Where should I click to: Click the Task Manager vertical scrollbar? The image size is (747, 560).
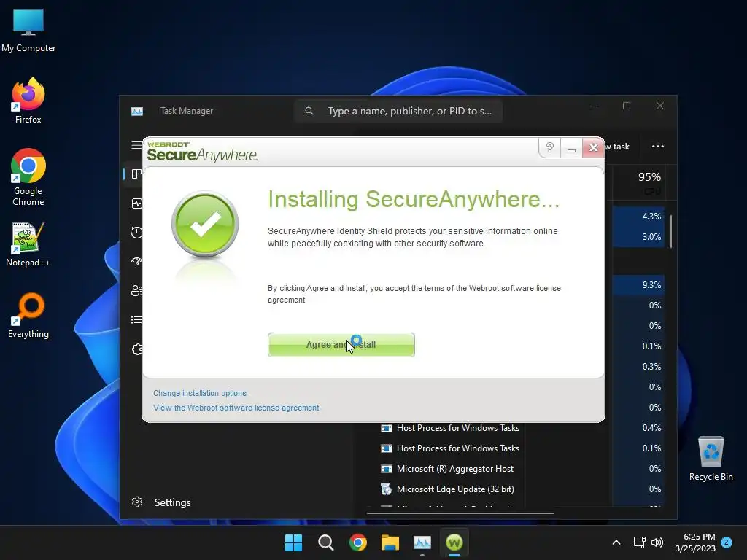671,232
